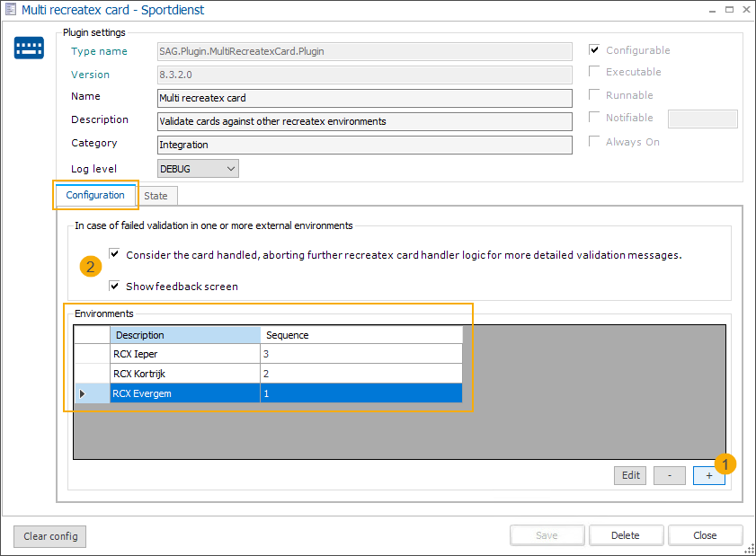The width and height of the screenshot is (756, 556).
Task: Enable the Executable checkbox
Action: (594, 72)
